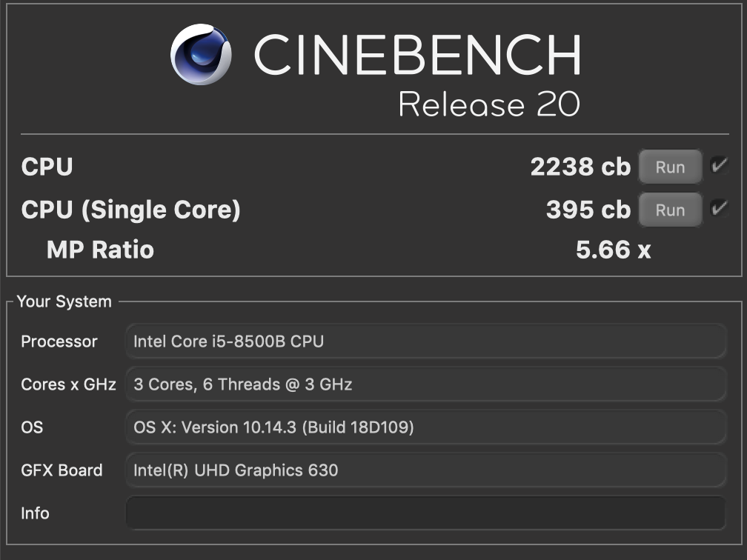Click the Info text field

425,513
